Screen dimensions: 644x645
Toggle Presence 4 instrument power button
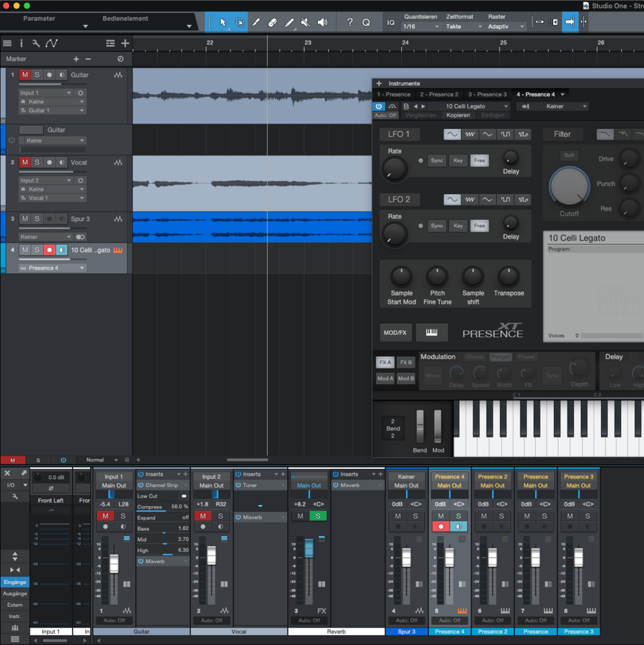378,106
